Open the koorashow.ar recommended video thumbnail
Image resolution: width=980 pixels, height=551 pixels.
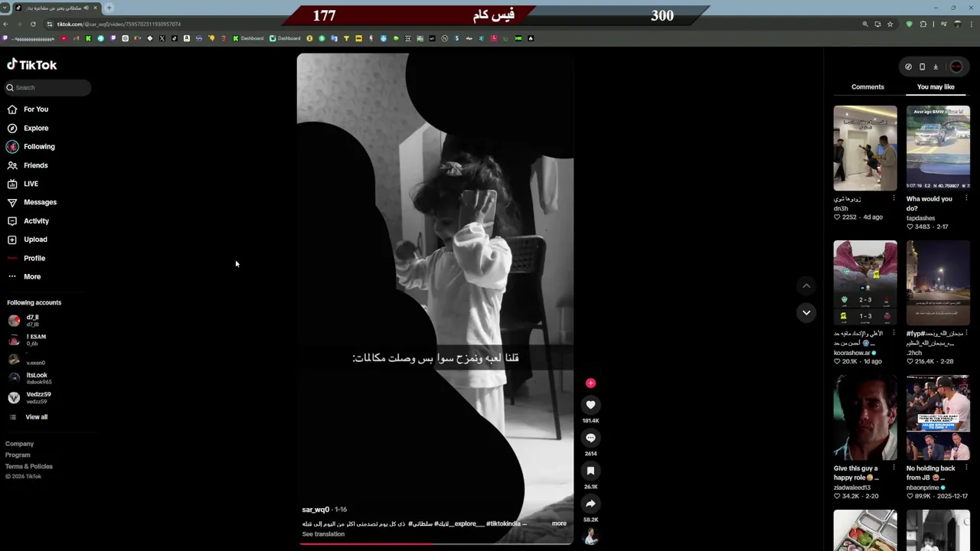point(865,282)
